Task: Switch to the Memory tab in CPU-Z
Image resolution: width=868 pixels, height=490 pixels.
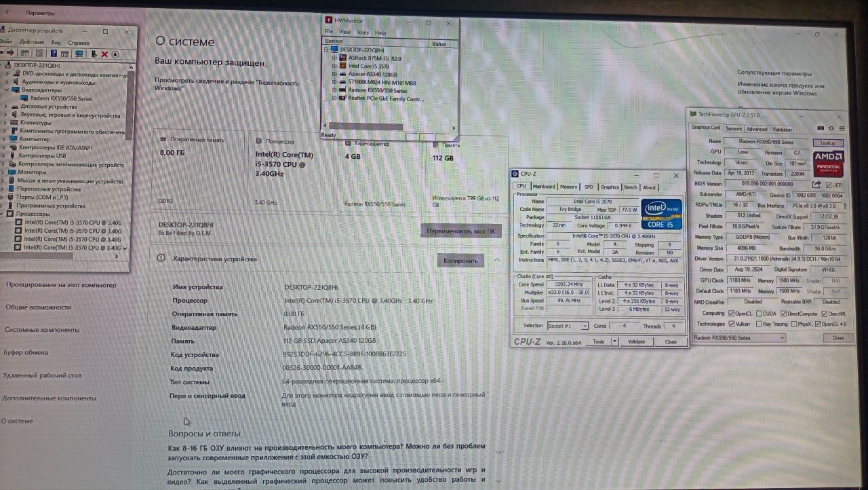Action: [569, 187]
